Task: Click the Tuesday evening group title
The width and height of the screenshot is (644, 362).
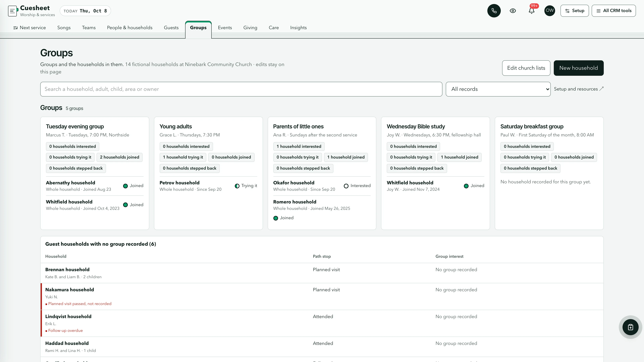Action: (75, 126)
